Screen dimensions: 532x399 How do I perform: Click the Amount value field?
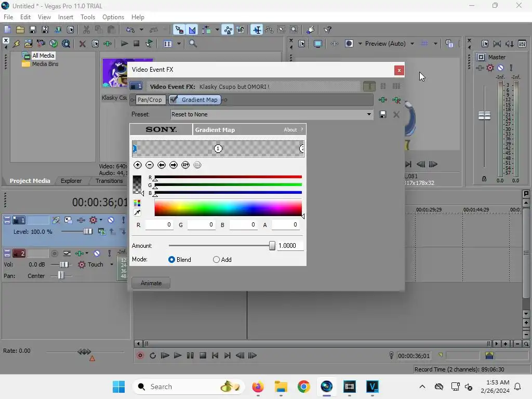pos(290,246)
